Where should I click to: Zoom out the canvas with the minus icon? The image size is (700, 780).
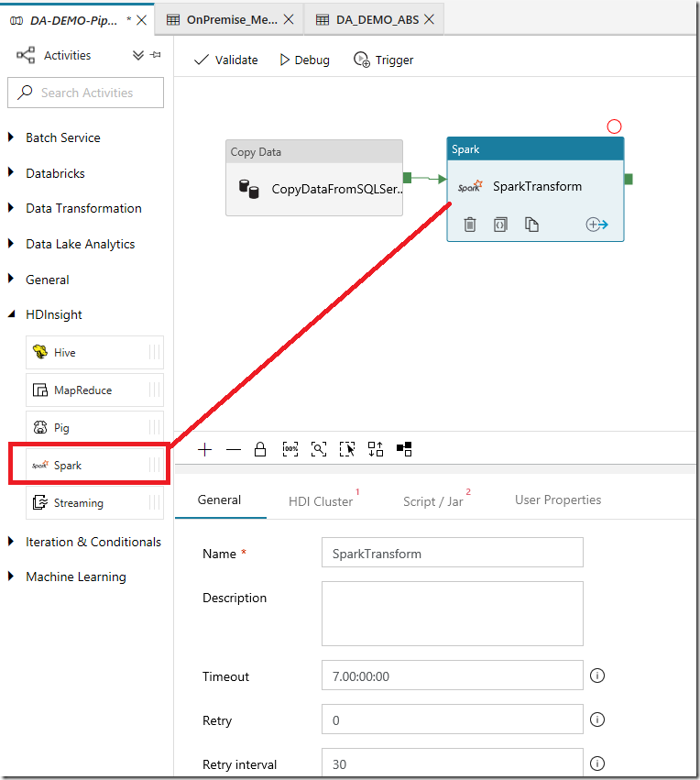click(x=234, y=449)
